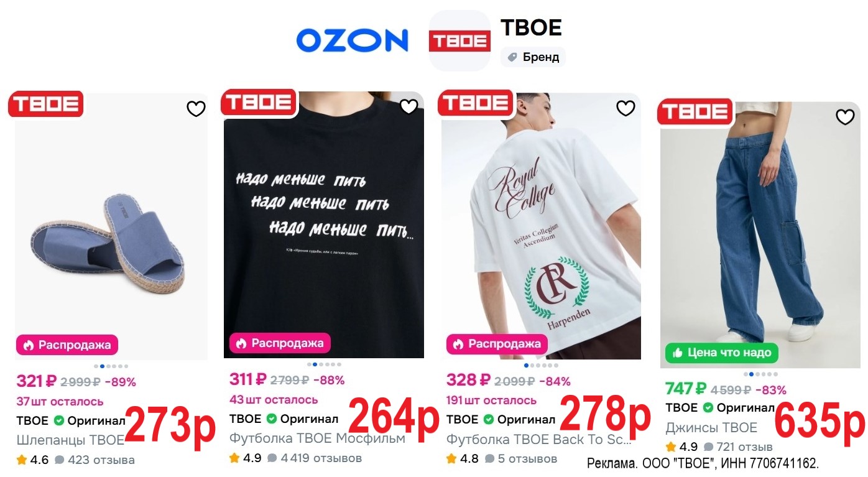Toggle heart on Royal College t-shirt
Screen dimensions: 868x477
[626, 108]
